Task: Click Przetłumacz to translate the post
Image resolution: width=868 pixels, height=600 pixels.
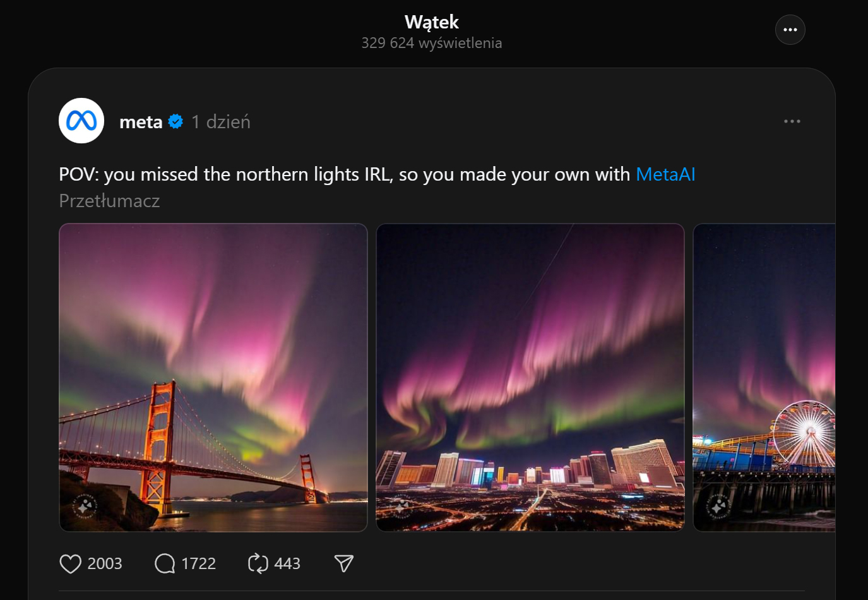Action: click(109, 201)
